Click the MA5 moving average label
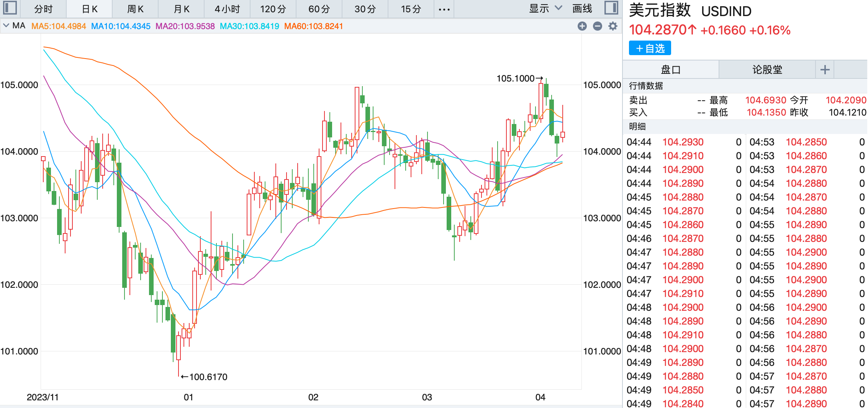The image size is (868, 408). 59,26
